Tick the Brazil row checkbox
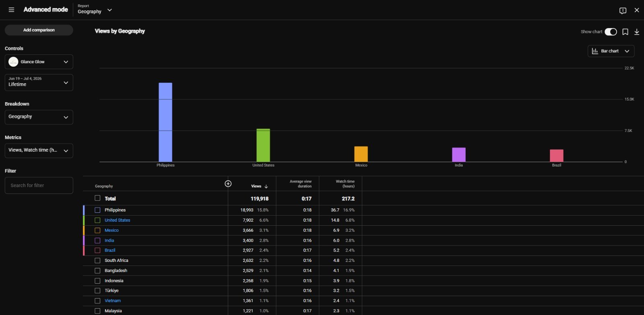Viewport: 644px width, 315px height. (x=97, y=250)
